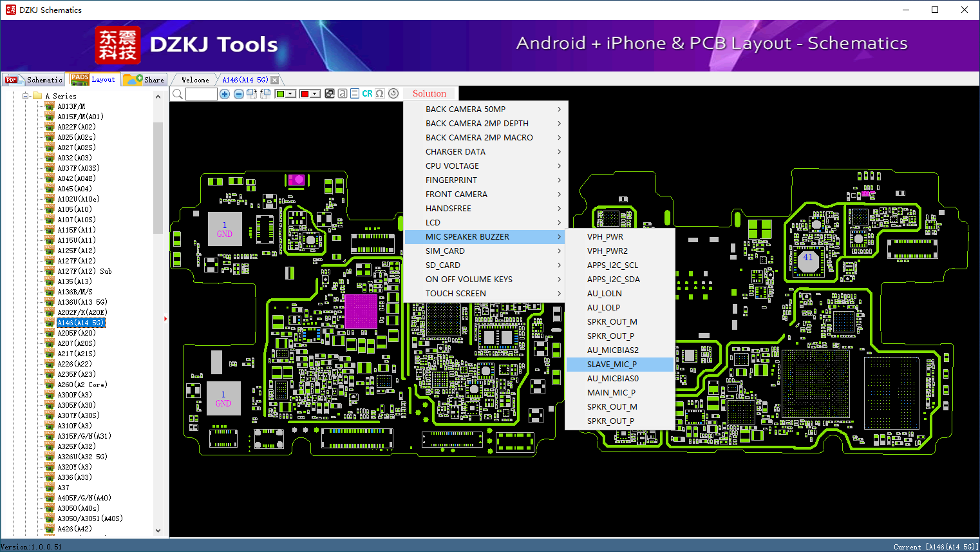Select the highlighted SLAVE_MIC_P entry
The image size is (980, 552).
point(620,364)
